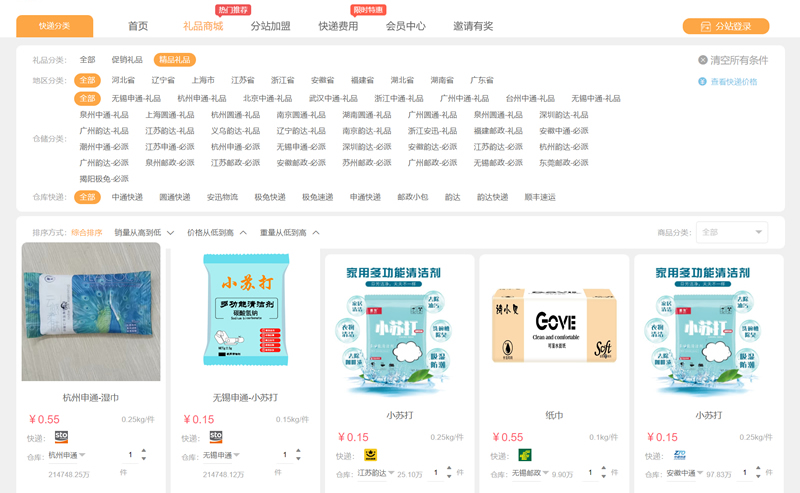Click the 杭州申通-湿巾 product title
Image resolution: width=800 pixels, height=493 pixels.
pos(91,398)
